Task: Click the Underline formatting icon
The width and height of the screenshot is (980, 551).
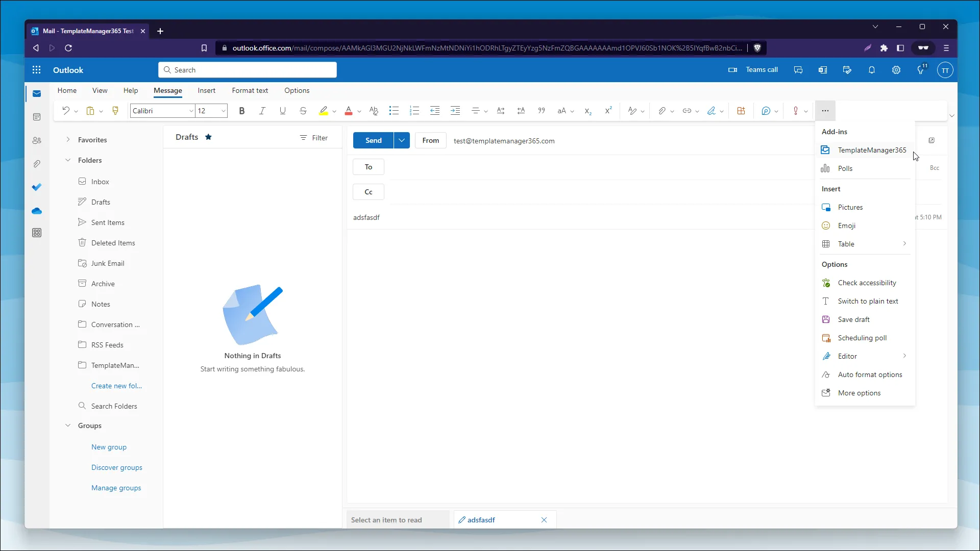Action: (282, 110)
